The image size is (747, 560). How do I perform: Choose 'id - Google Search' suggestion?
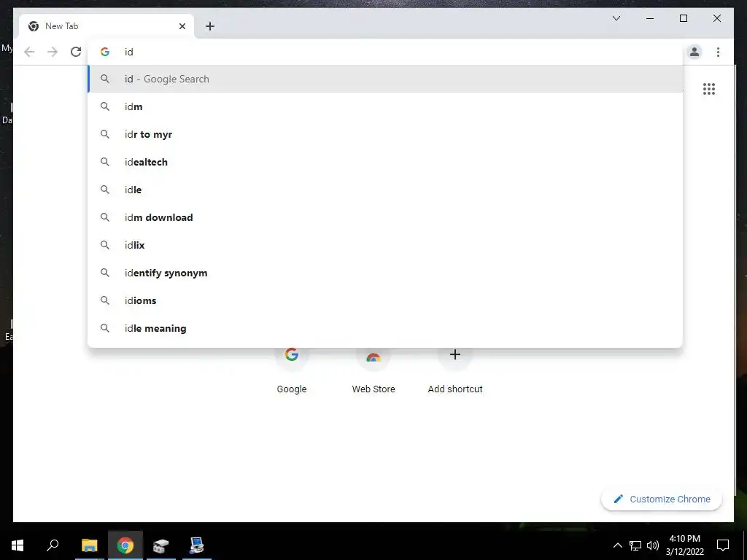point(385,79)
